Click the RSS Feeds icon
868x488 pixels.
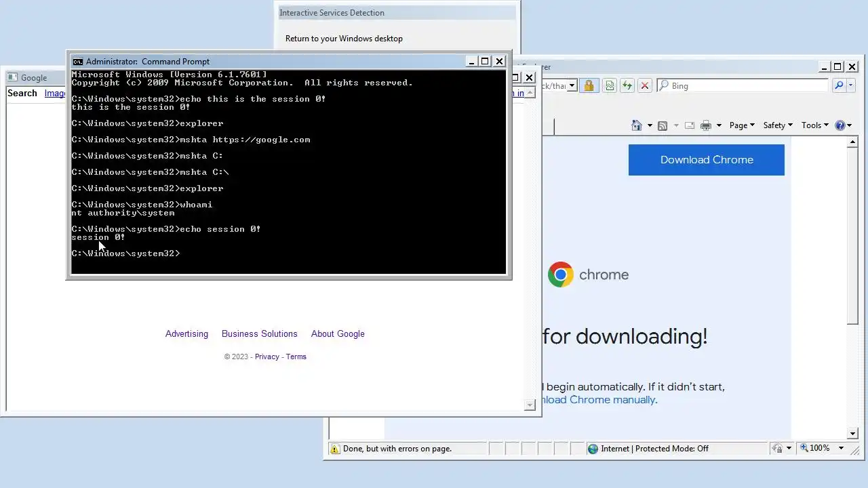pyautogui.click(x=663, y=125)
